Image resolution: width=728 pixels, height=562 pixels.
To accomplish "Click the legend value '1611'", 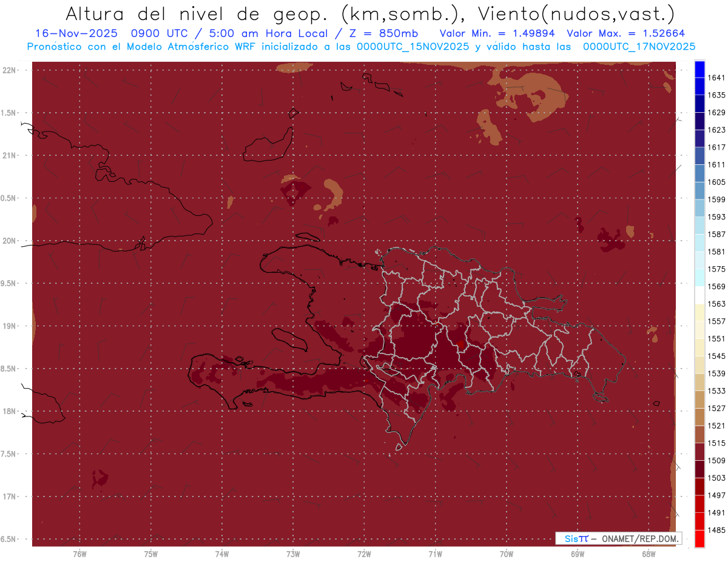I will click(x=716, y=164).
